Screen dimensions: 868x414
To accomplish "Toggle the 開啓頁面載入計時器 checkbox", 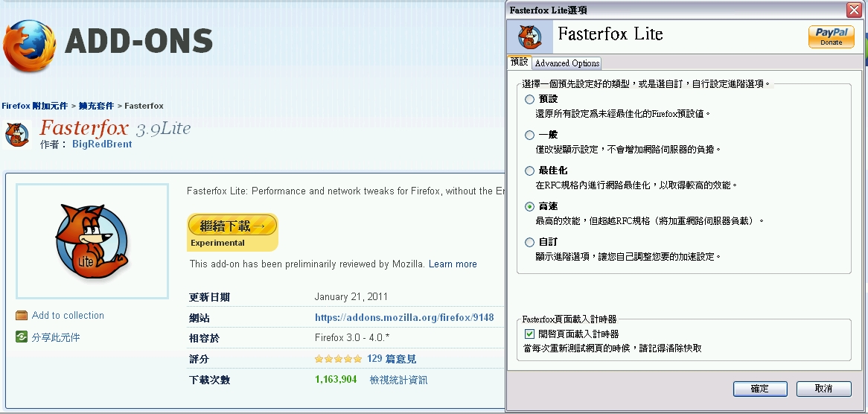I will [x=530, y=334].
